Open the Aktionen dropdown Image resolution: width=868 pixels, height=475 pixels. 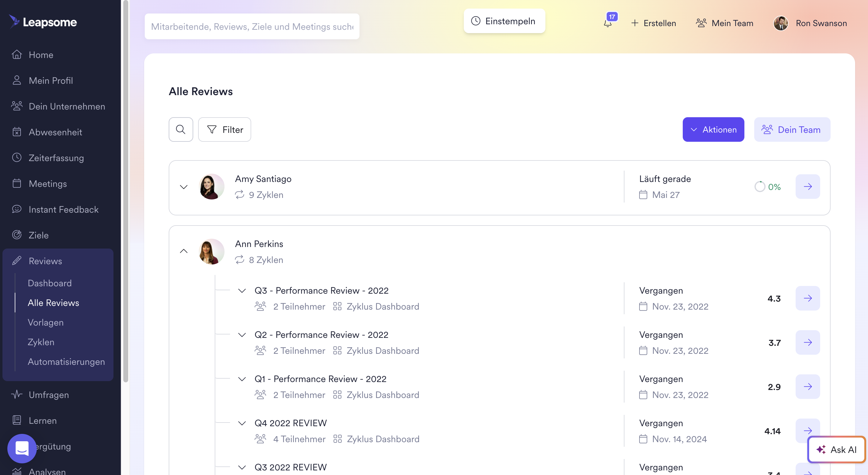coord(713,129)
